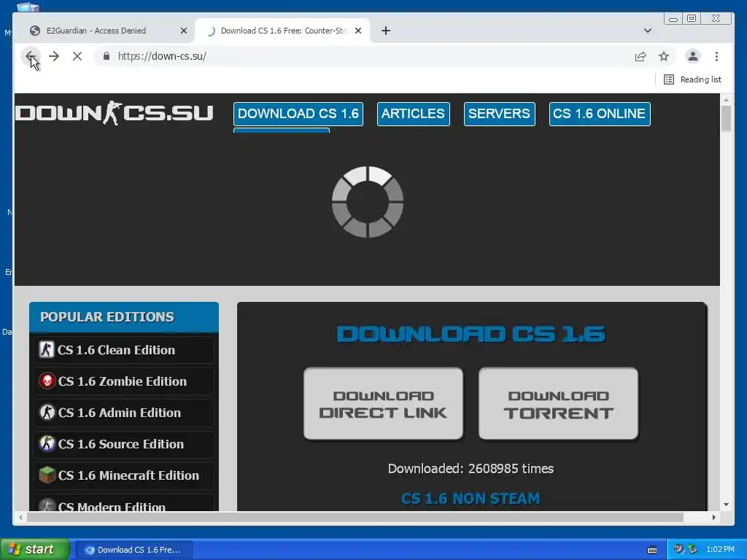The height and width of the screenshot is (560, 747).
Task: Open a new tab with plus
Action: pos(386,31)
